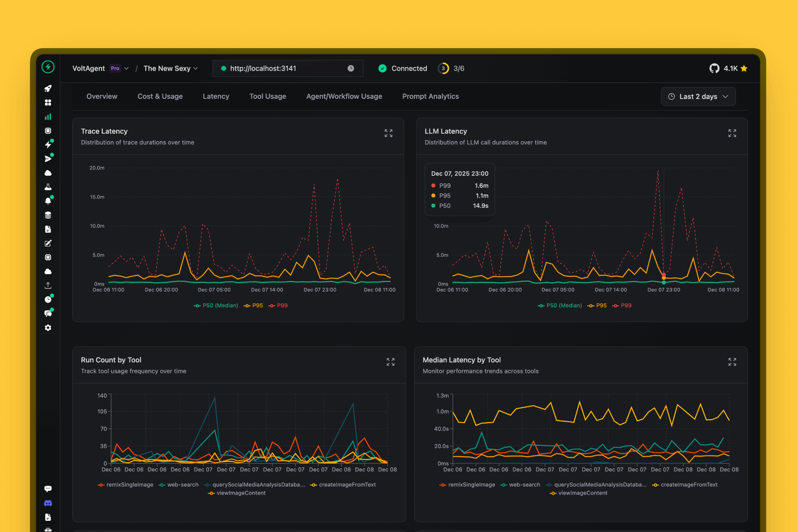Open sidebar settings via the gear icon

click(48, 328)
